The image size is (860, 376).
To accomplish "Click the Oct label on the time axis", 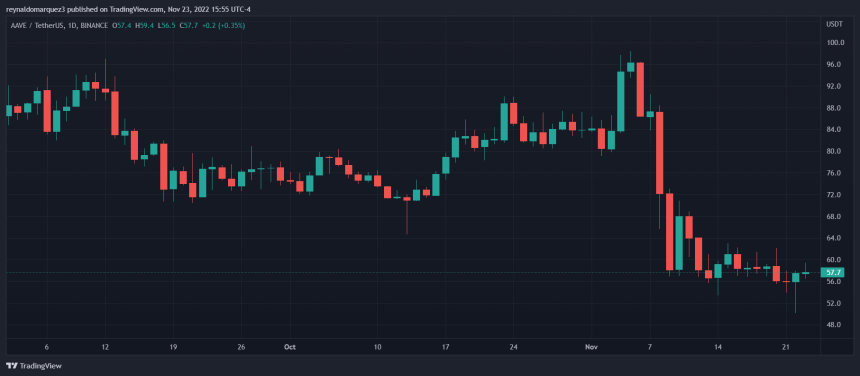I will pyautogui.click(x=290, y=347).
